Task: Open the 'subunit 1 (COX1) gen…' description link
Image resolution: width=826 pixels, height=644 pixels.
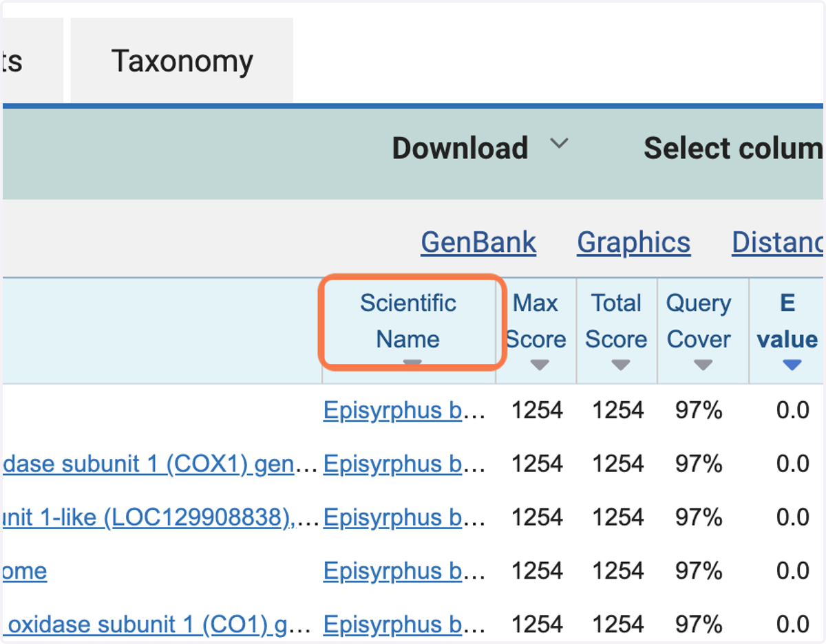Action: coord(160,464)
